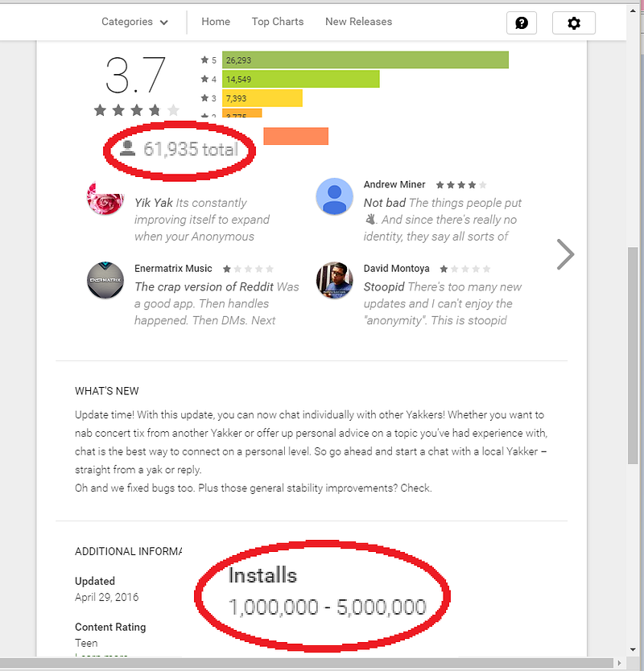The image size is (644, 671).
Task: Open David Montoya's avatar photo
Action: [334, 280]
